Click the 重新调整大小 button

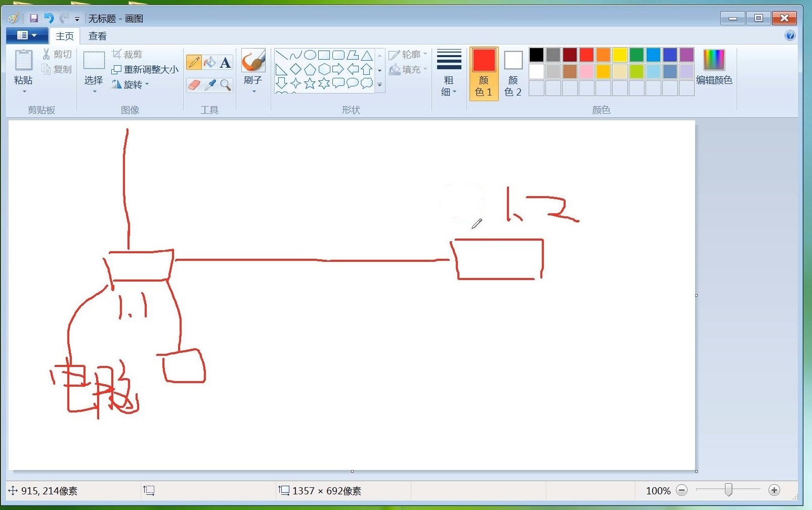pos(145,69)
